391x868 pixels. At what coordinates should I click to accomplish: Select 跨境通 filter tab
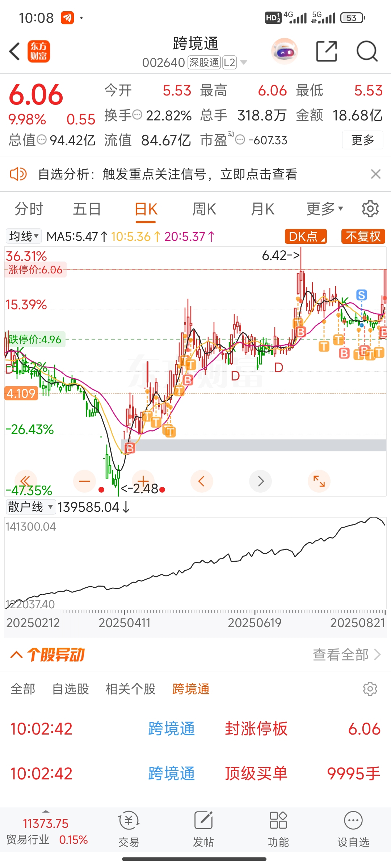click(x=191, y=689)
